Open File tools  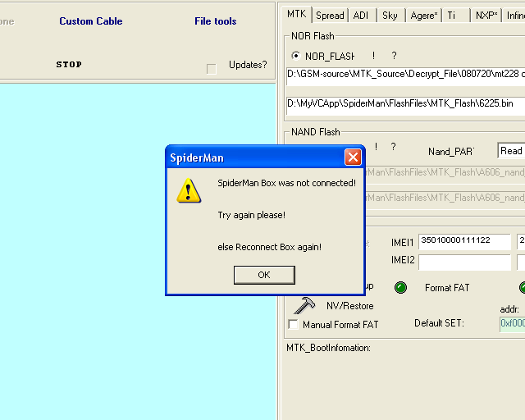tap(216, 21)
